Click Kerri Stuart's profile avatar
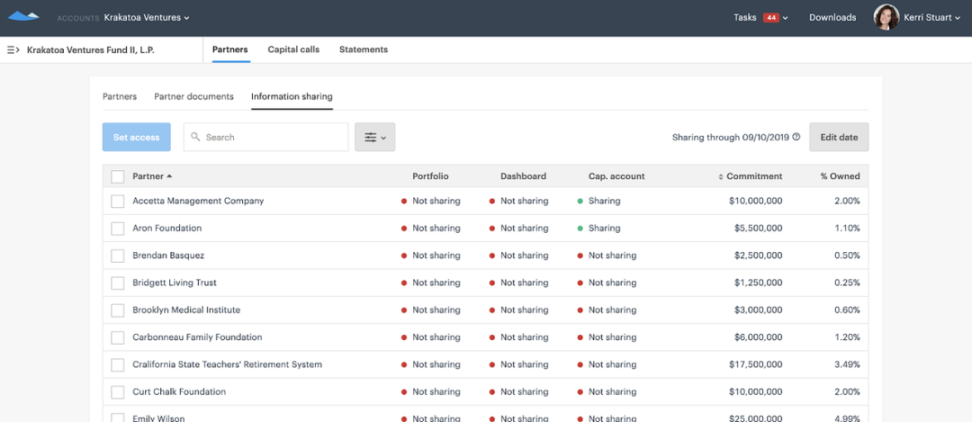The image size is (972, 422). (x=886, y=17)
